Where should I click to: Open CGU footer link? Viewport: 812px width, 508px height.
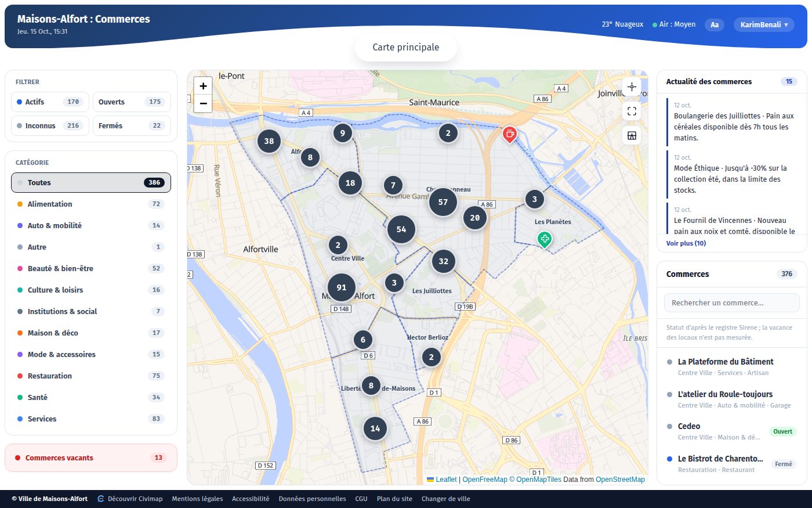pos(361,499)
